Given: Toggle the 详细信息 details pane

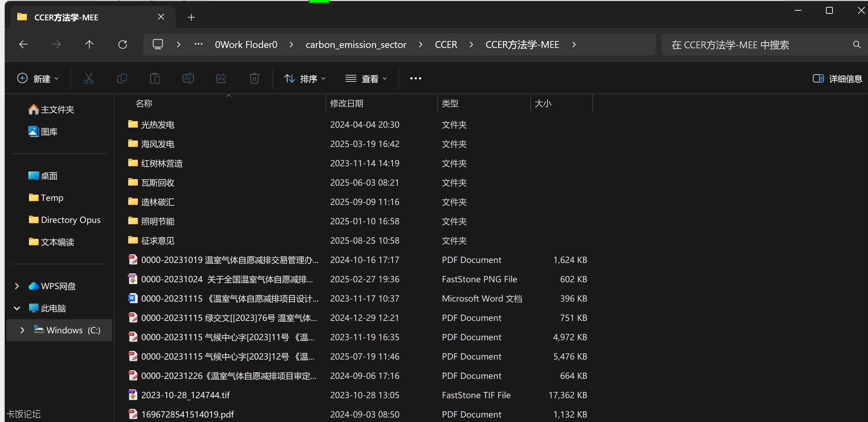Looking at the screenshot, I should pyautogui.click(x=837, y=79).
